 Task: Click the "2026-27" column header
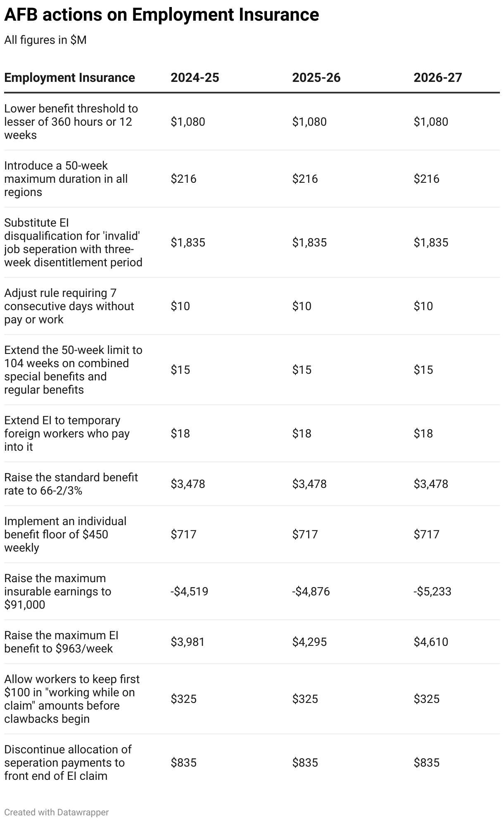tap(437, 78)
